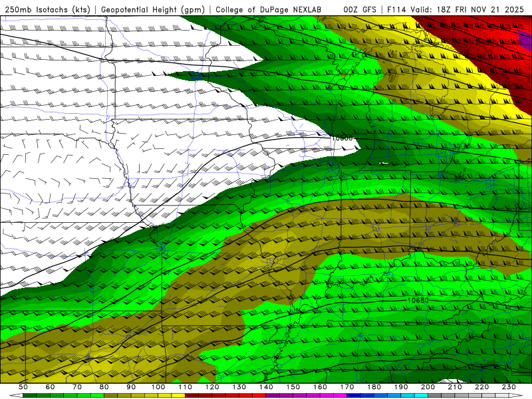
Task: Click the 80 knot label on the color scale
Action: 104,387
